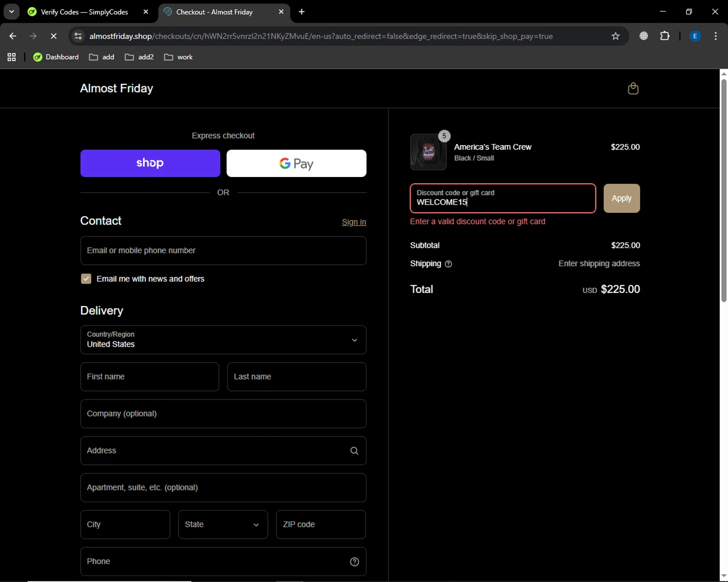Apply the discount code

[622, 198]
